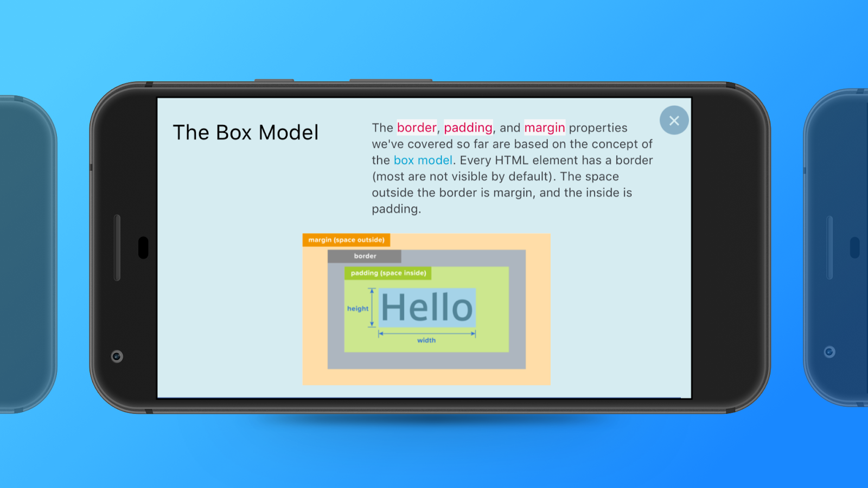Tap the highlighted 'border' keyword

pyautogui.click(x=417, y=127)
